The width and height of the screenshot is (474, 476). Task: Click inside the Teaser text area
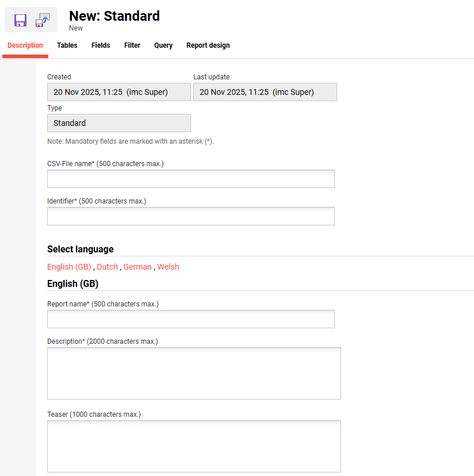(194, 446)
